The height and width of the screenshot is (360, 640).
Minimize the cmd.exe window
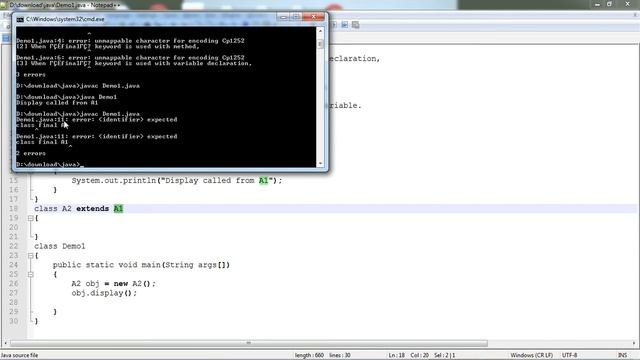coord(283,17)
